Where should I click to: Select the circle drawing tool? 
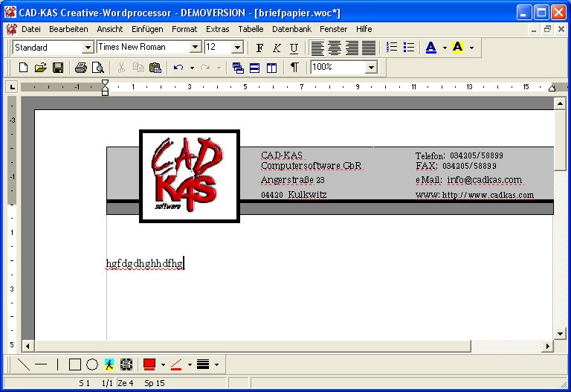tap(92, 364)
